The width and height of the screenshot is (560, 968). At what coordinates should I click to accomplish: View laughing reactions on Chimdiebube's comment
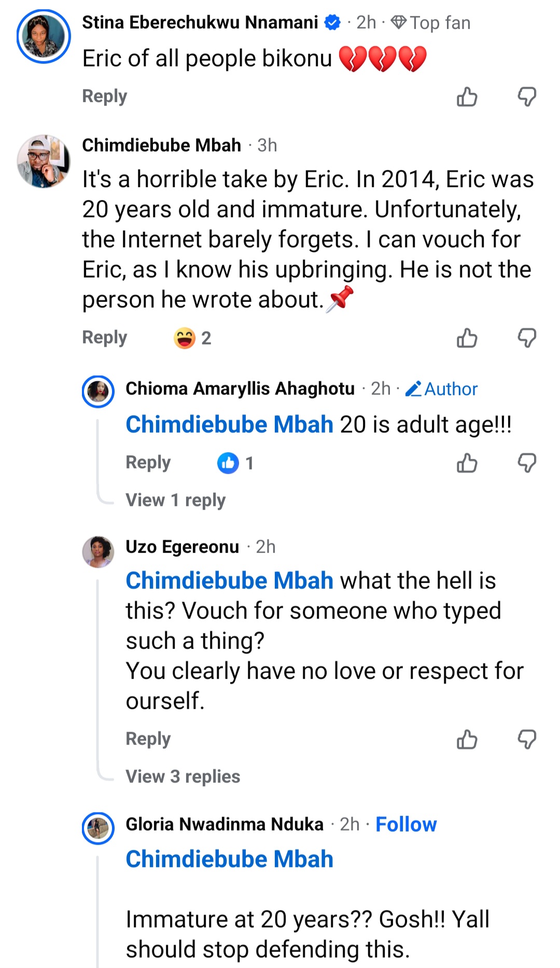point(192,338)
